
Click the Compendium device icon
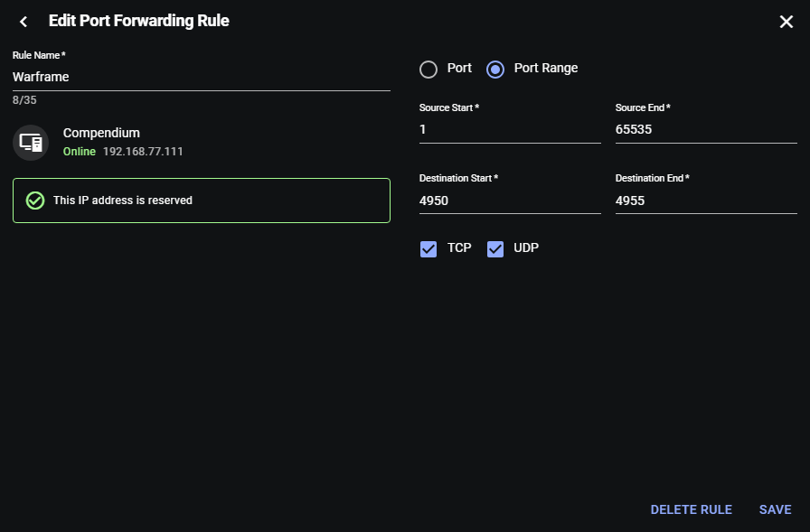(x=31, y=143)
